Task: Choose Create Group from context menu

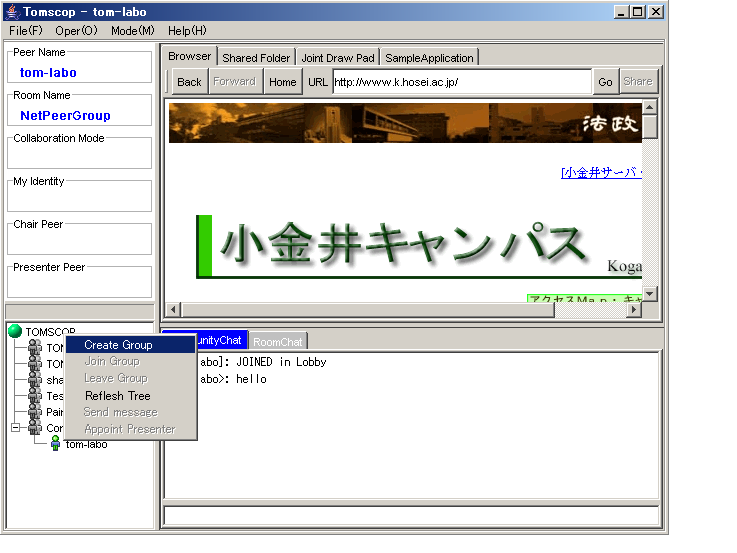Action: click(x=131, y=345)
